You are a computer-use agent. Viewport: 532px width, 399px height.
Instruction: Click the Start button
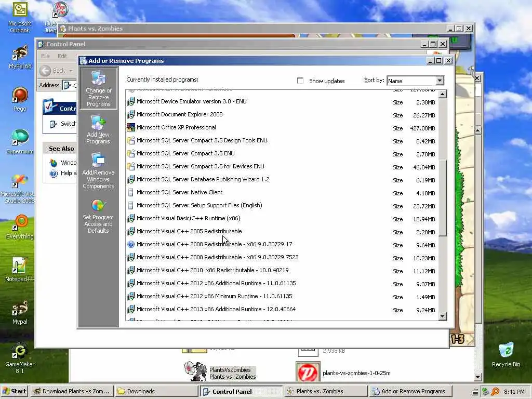(x=14, y=391)
